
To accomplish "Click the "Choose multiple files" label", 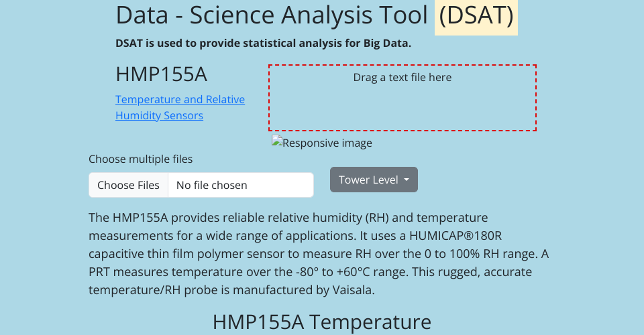I will [x=141, y=159].
